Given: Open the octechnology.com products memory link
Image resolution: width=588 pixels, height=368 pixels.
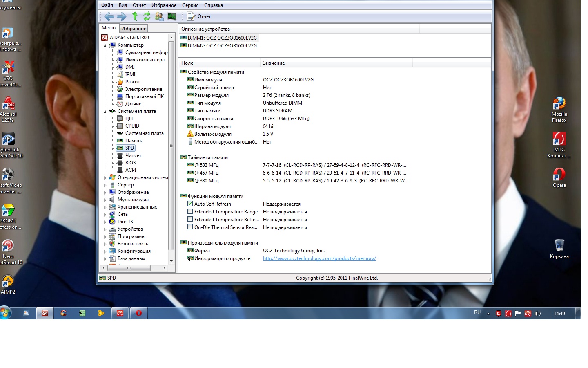Looking at the screenshot, I should tap(319, 258).
